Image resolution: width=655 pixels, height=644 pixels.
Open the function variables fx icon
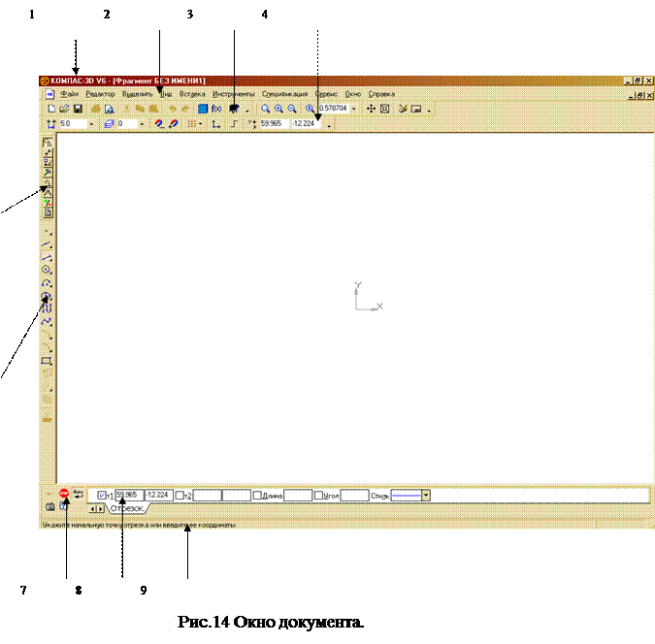pyautogui.click(x=216, y=110)
